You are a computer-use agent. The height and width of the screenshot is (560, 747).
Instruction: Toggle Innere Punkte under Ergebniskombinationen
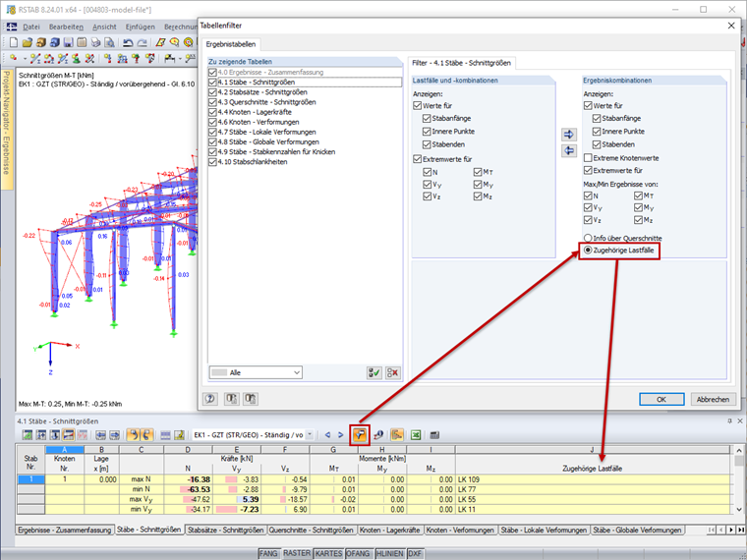pyautogui.click(x=597, y=132)
